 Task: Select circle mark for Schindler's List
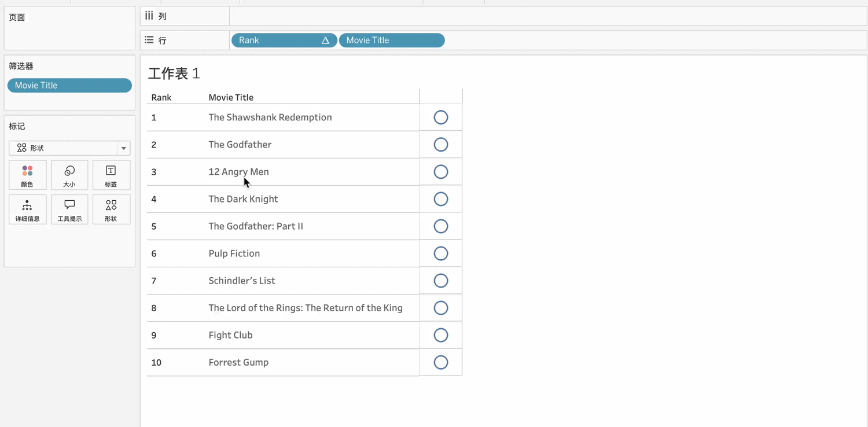tap(441, 281)
